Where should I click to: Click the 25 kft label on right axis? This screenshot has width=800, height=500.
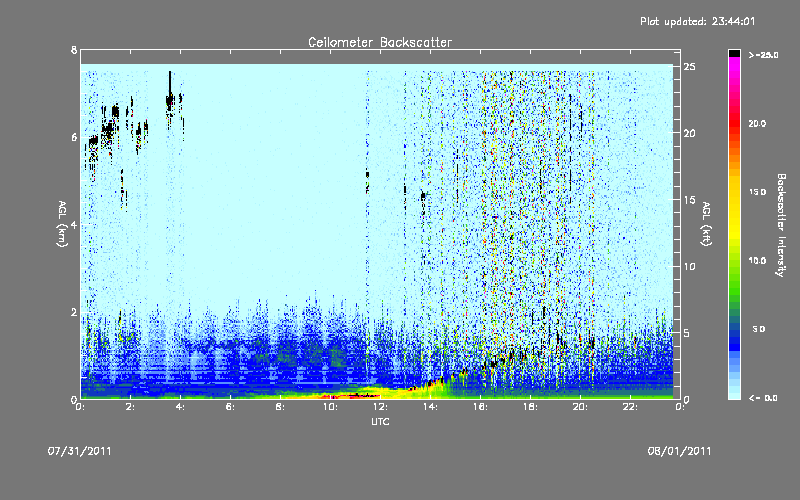point(689,67)
